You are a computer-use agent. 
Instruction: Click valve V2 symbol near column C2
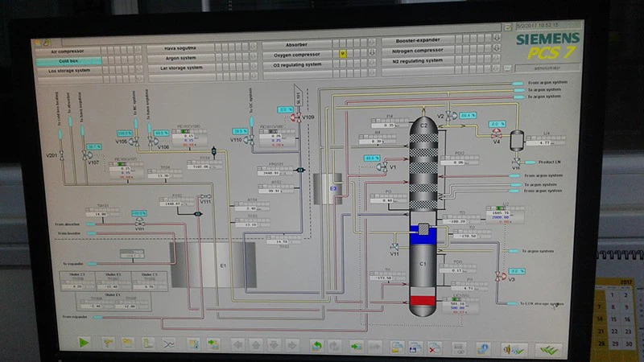(x=452, y=116)
